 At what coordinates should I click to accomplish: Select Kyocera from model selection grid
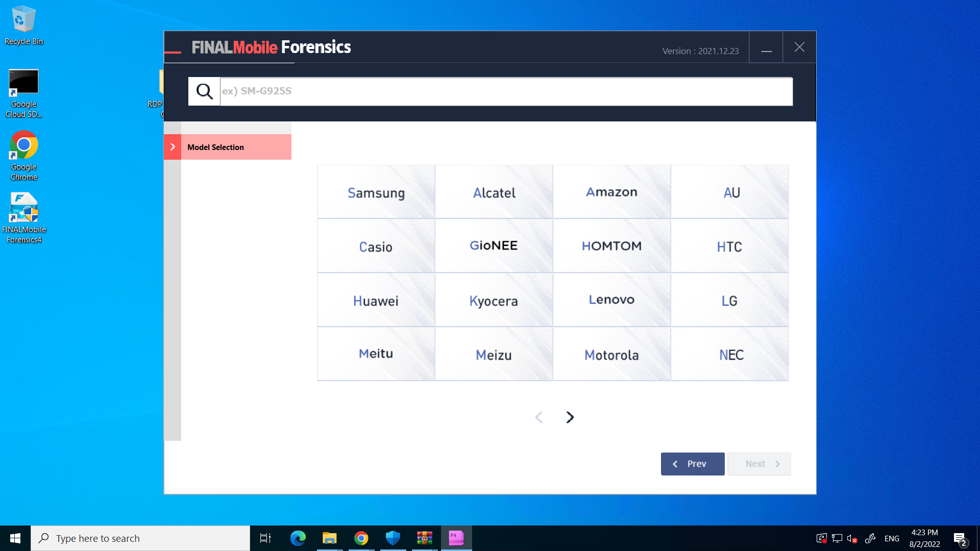tap(494, 299)
